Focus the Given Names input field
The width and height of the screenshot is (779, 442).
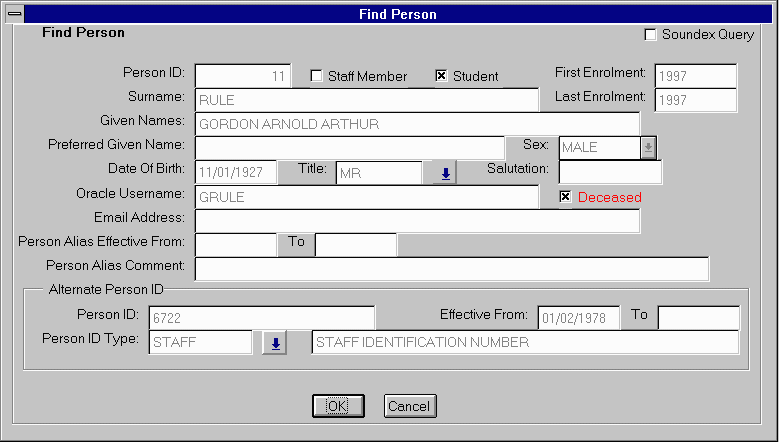[417, 124]
